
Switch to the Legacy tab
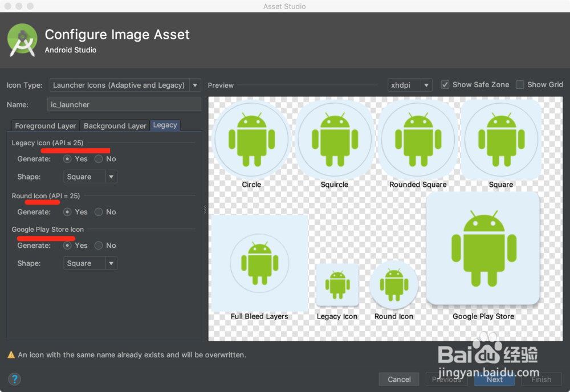(165, 125)
